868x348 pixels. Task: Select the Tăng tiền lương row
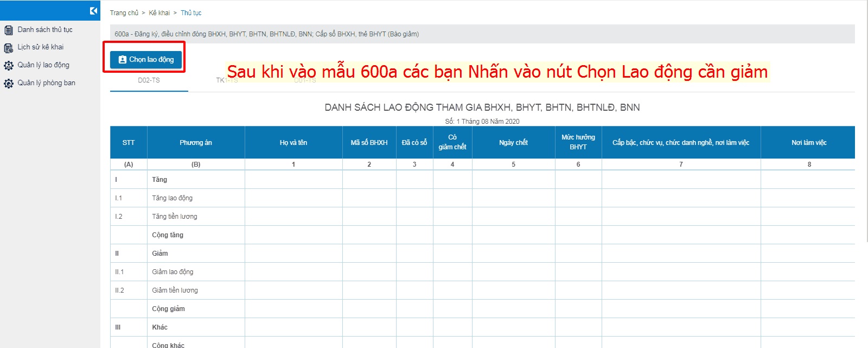point(482,217)
